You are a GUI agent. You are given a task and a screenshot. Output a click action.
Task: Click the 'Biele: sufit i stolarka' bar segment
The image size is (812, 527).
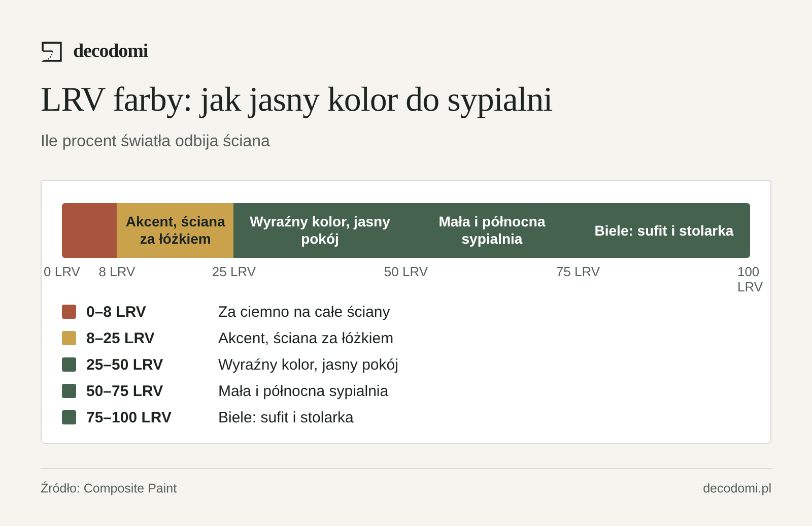(x=664, y=230)
